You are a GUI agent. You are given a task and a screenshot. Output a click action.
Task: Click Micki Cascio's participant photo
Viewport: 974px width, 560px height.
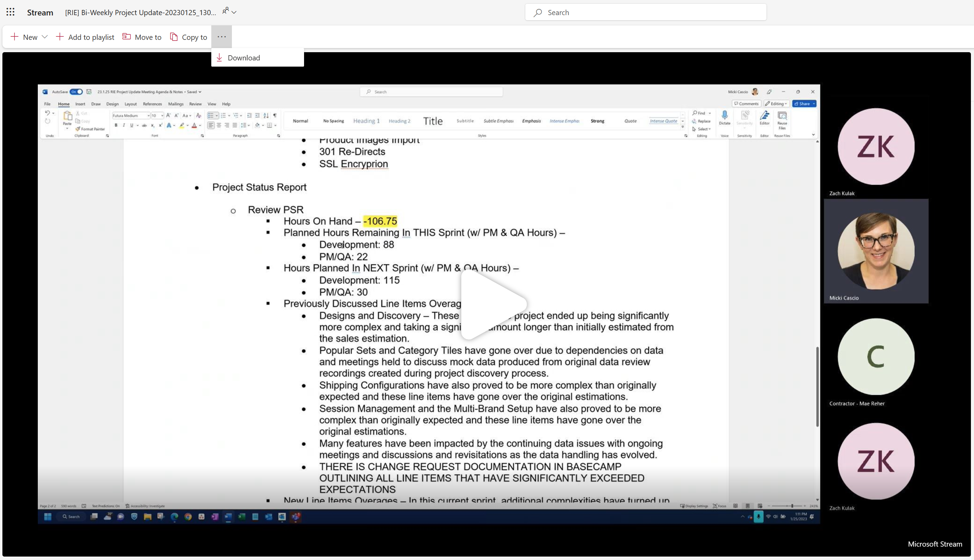coord(876,251)
